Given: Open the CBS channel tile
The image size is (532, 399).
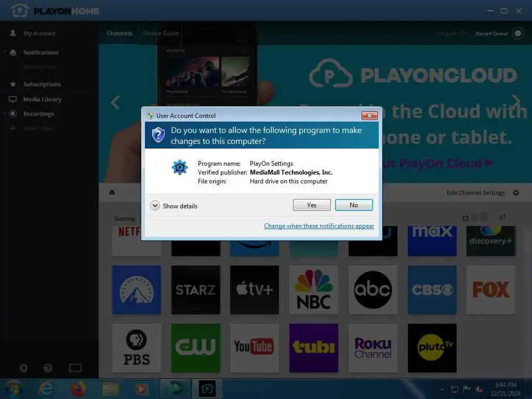Looking at the screenshot, I should pyautogui.click(x=432, y=290).
